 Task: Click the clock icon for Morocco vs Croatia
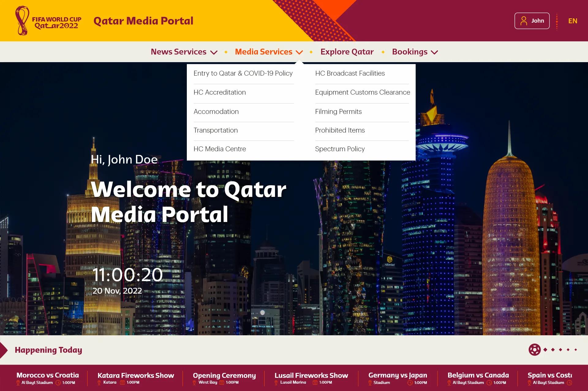click(58, 383)
